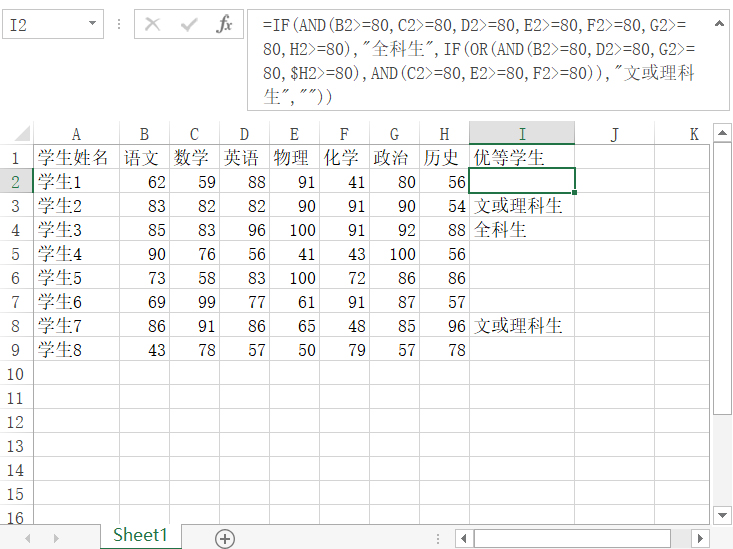Click horizontal scrollbar left arrow
Viewport: 733px width, 549px height.
click(464, 538)
